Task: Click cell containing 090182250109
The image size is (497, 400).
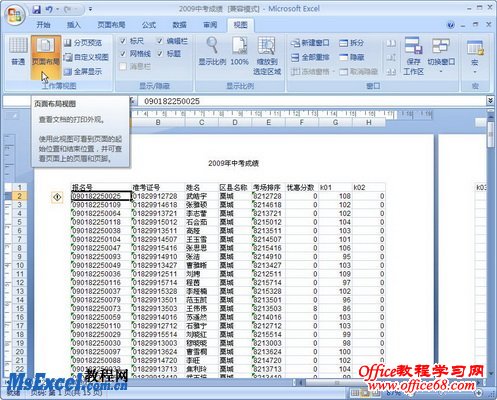Action: pos(101,205)
